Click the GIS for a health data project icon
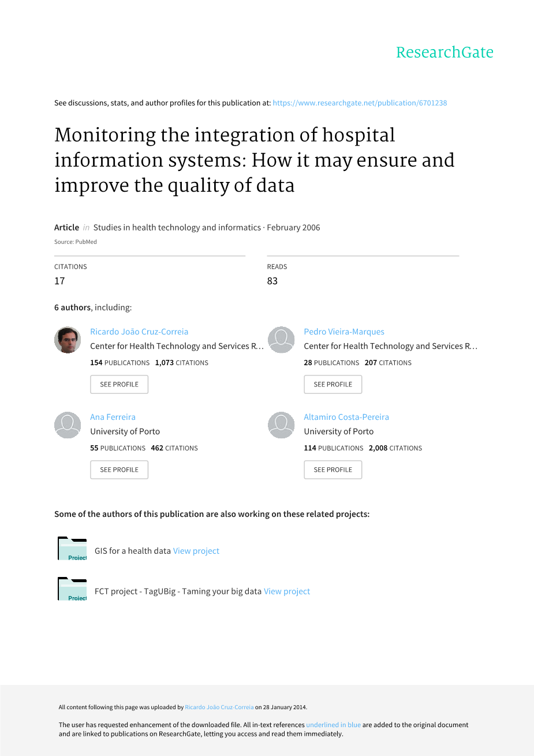The image size is (534, 756). click(x=72, y=549)
